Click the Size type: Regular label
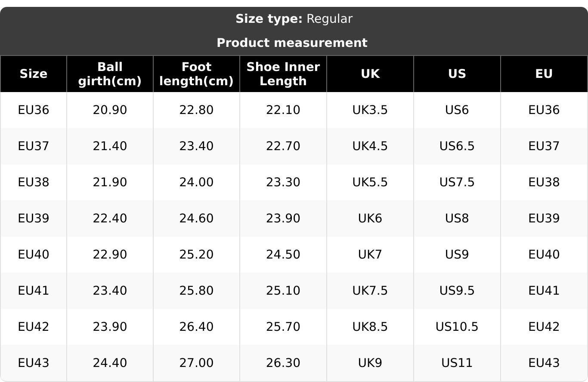The height and width of the screenshot is (382, 588). click(294, 19)
